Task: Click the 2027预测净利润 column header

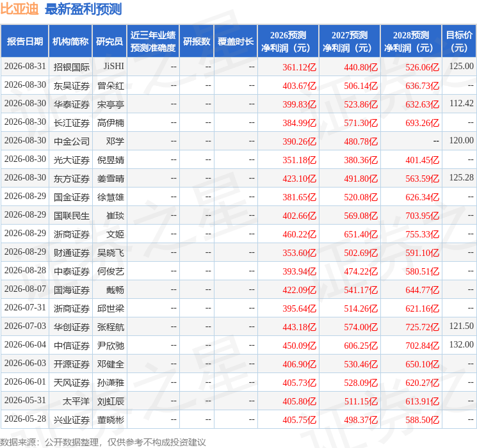Action: click(x=350, y=41)
